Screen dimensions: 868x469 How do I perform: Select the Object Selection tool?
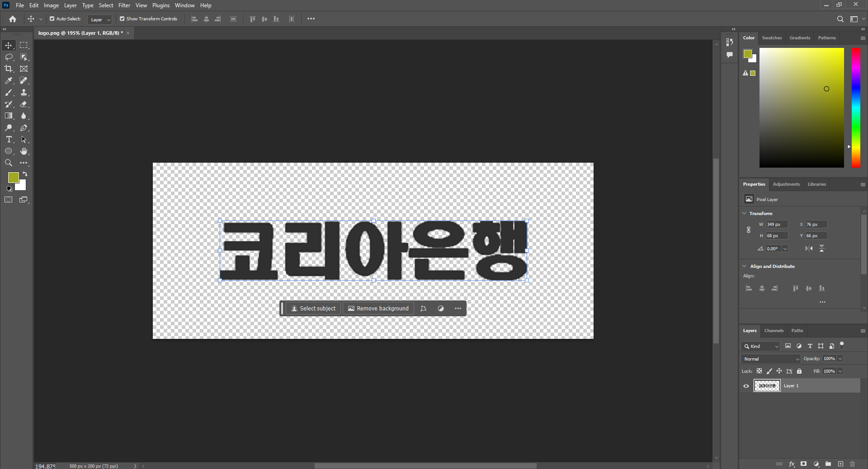pos(24,57)
